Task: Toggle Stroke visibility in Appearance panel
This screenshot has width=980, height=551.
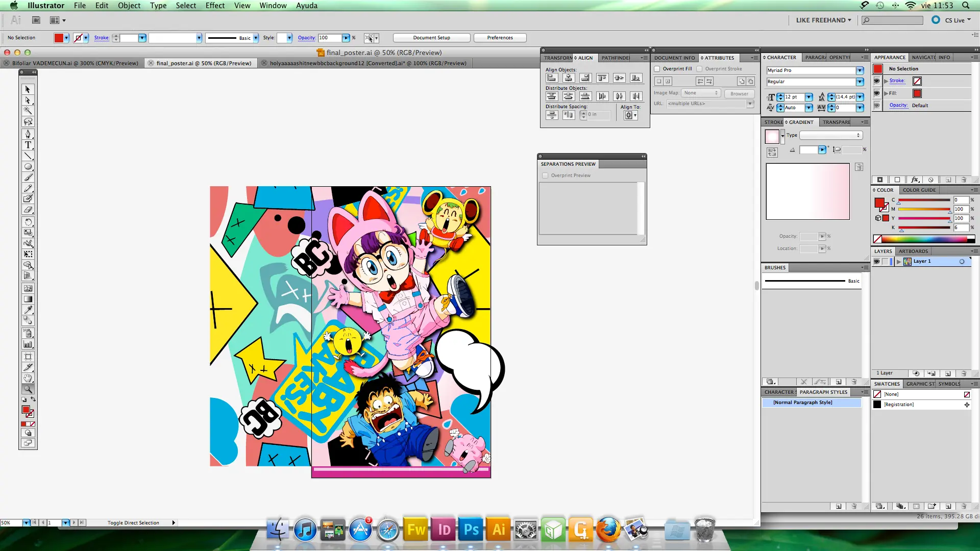Action: (877, 81)
